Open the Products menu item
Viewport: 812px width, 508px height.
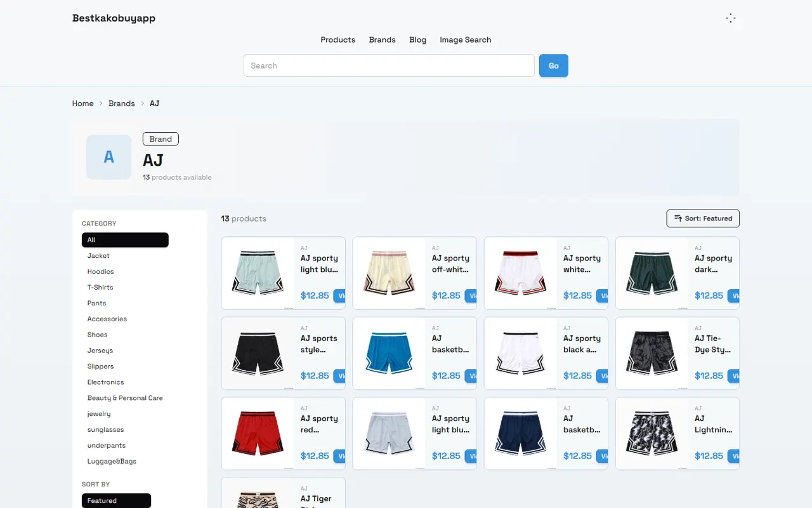click(x=338, y=39)
